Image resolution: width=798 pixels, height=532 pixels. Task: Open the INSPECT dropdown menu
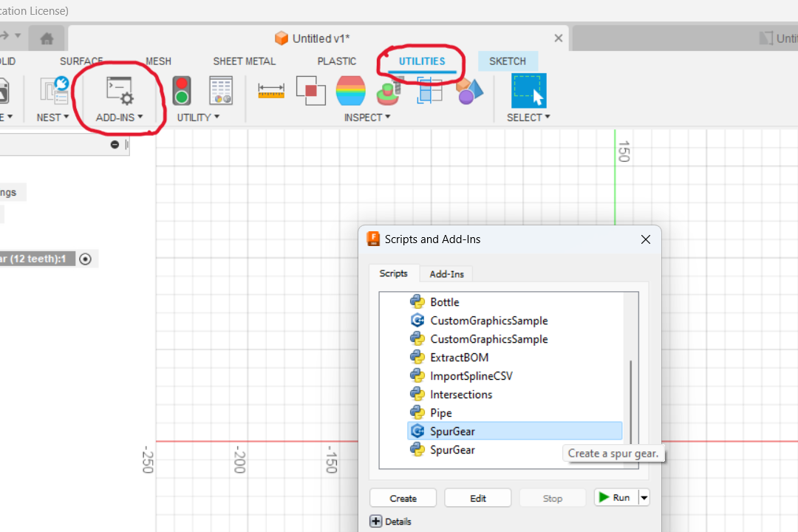[x=367, y=117]
